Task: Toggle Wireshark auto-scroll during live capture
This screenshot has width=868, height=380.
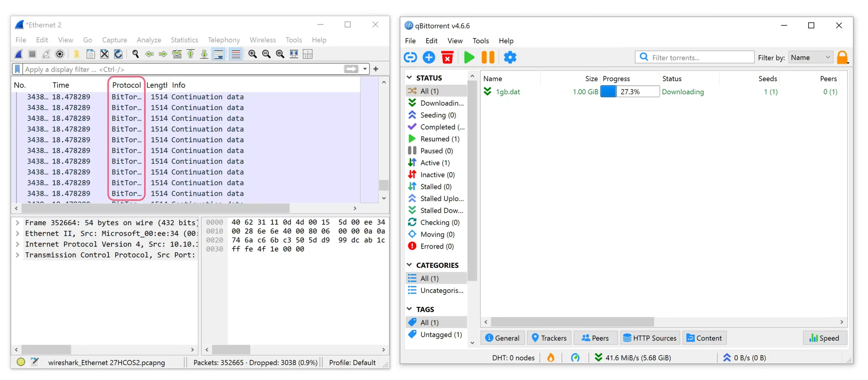Action: pos(219,54)
